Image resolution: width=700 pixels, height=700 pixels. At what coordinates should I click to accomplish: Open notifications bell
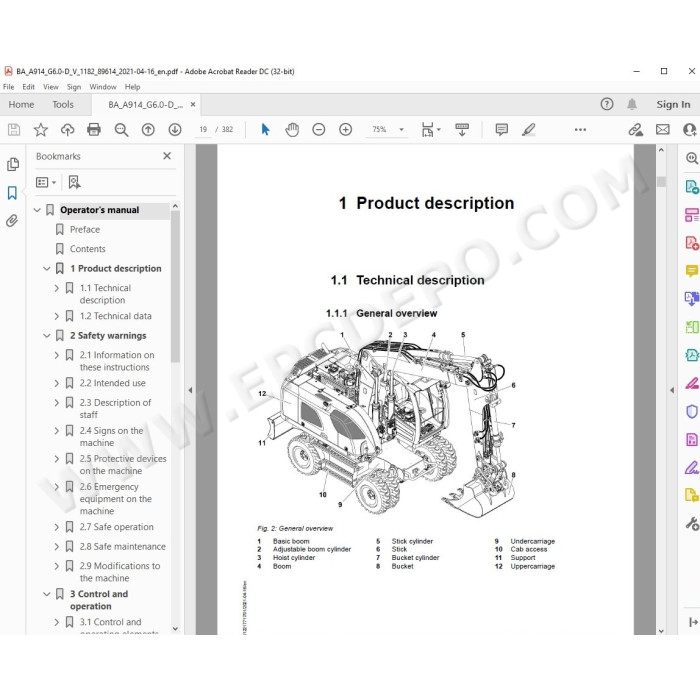pos(632,104)
